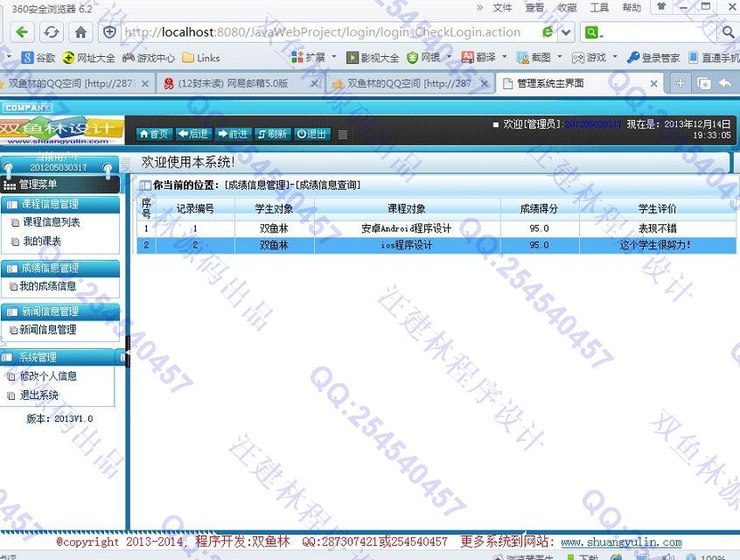
Task: Open www.shuangyulin.com footer link
Action: coord(621,542)
